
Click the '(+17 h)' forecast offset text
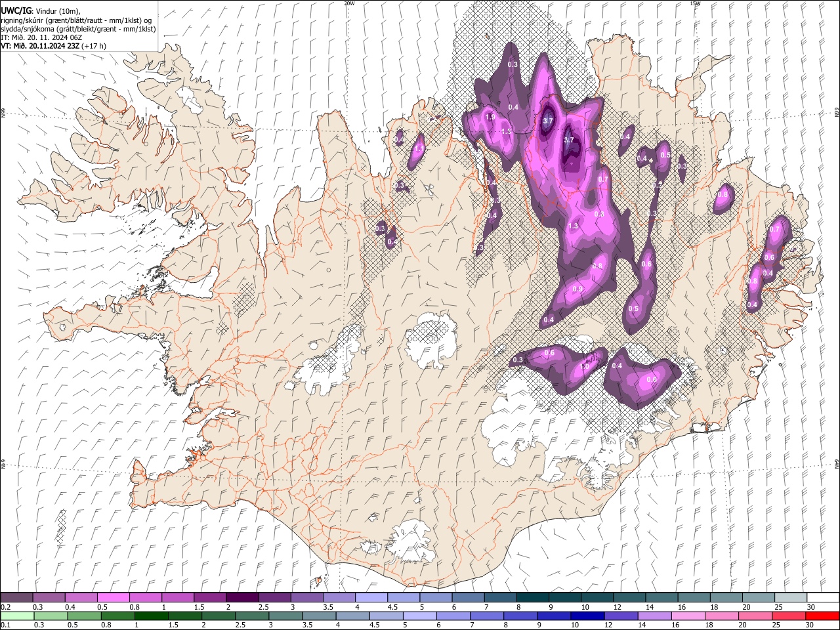tap(94, 46)
